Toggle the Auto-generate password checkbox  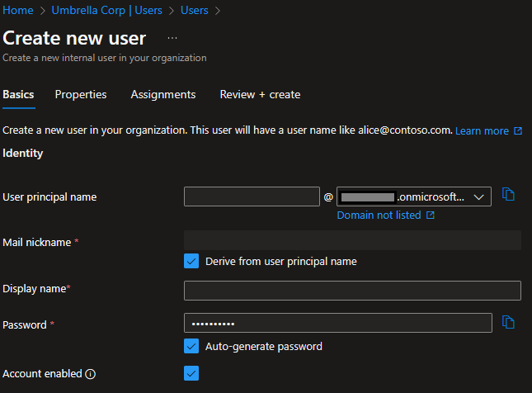(191, 346)
